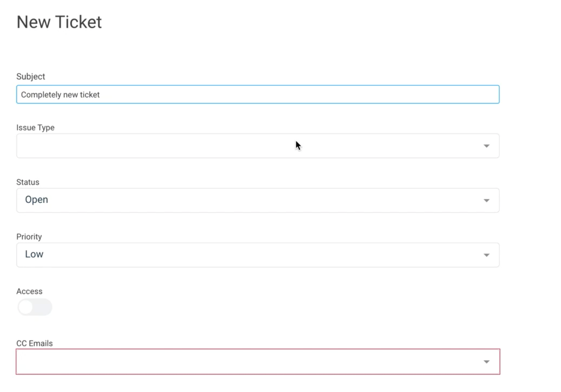Click the Status field label
561x392 pixels.
pos(28,182)
